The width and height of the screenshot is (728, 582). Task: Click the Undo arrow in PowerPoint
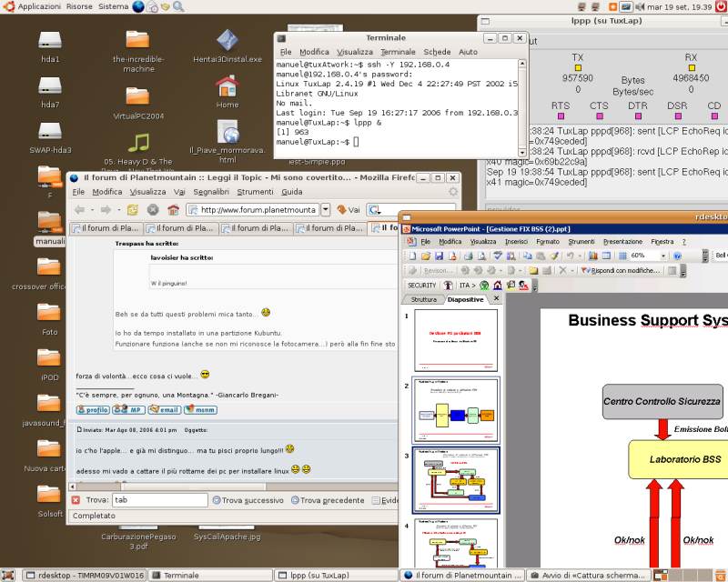pyautogui.click(x=571, y=256)
